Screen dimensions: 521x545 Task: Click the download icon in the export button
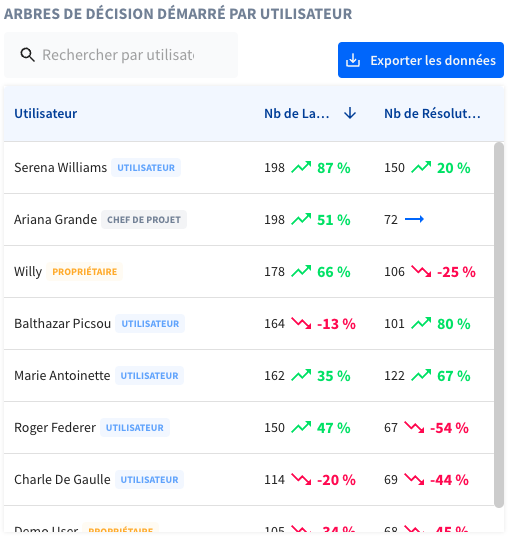[x=353, y=60]
